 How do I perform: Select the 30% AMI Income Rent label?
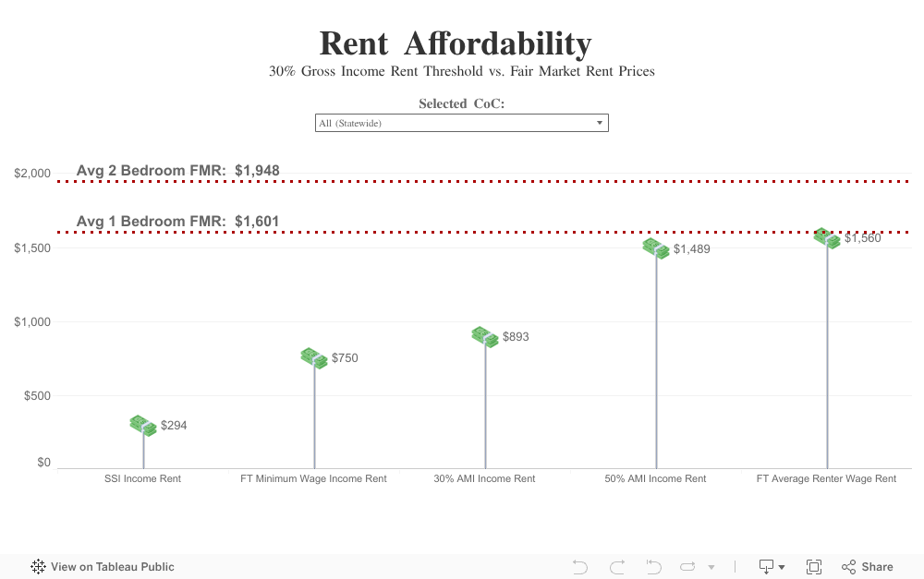484,479
